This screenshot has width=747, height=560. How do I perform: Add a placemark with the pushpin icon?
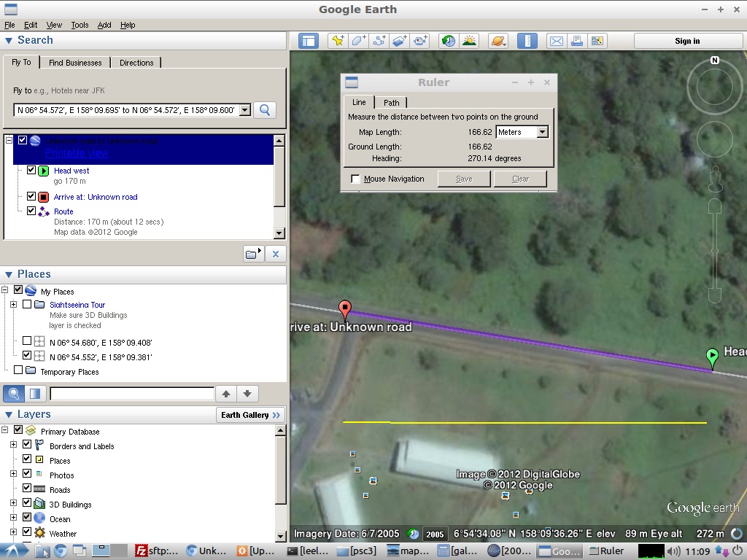click(338, 41)
